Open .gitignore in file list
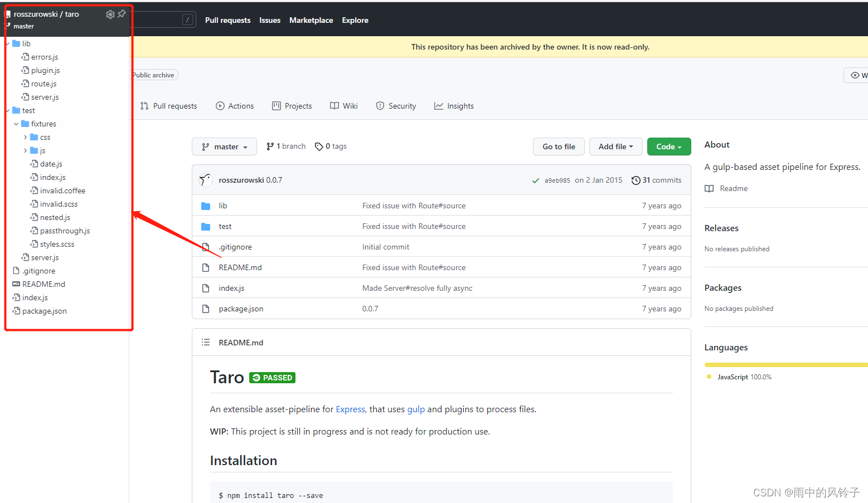Image resolution: width=868 pixels, height=503 pixels. click(x=235, y=247)
